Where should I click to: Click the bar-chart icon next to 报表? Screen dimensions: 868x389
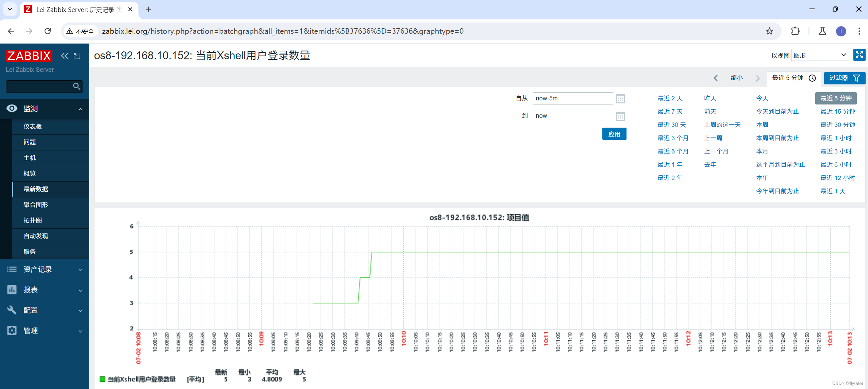click(x=12, y=290)
